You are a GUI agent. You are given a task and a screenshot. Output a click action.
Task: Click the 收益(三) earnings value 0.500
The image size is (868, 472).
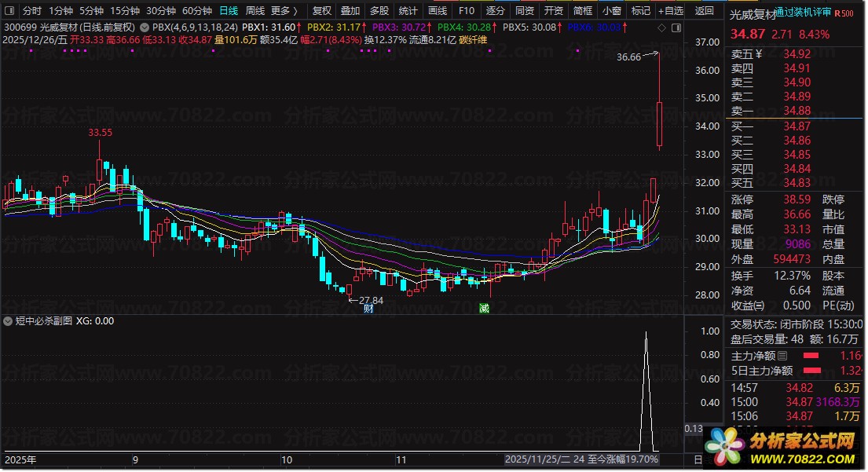click(797, 306)
